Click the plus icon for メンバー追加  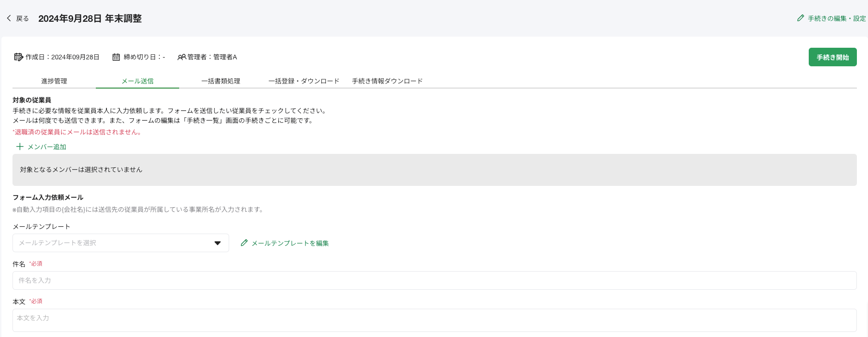[20, 146]
